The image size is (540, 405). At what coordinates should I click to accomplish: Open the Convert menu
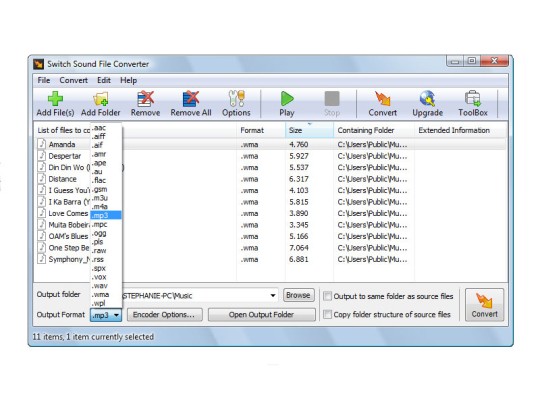pos(73,80)
